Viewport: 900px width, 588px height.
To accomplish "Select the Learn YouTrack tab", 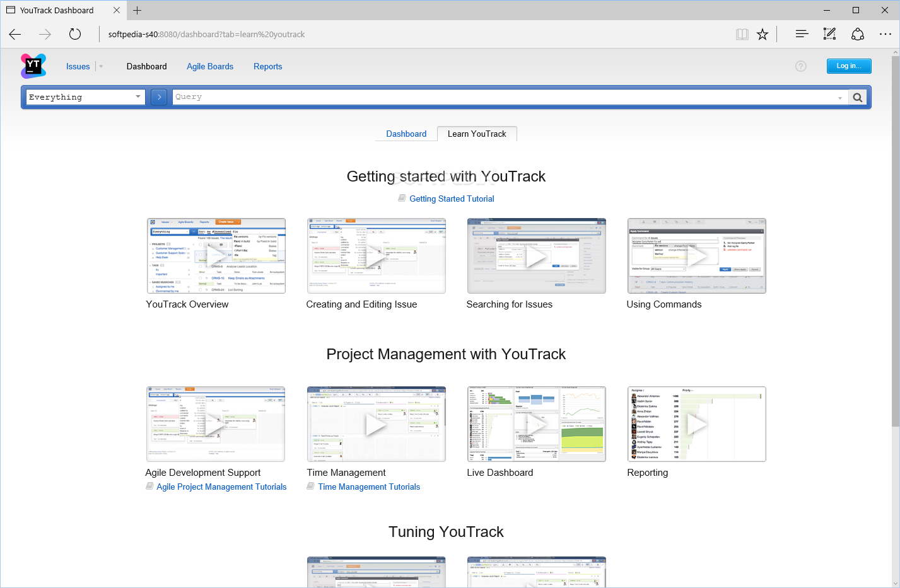I will pos(477,134).
